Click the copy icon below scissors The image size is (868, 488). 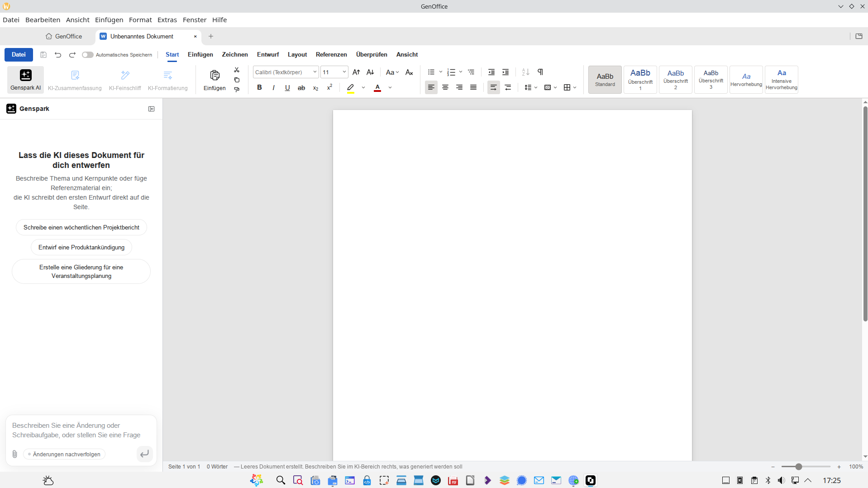237,80
